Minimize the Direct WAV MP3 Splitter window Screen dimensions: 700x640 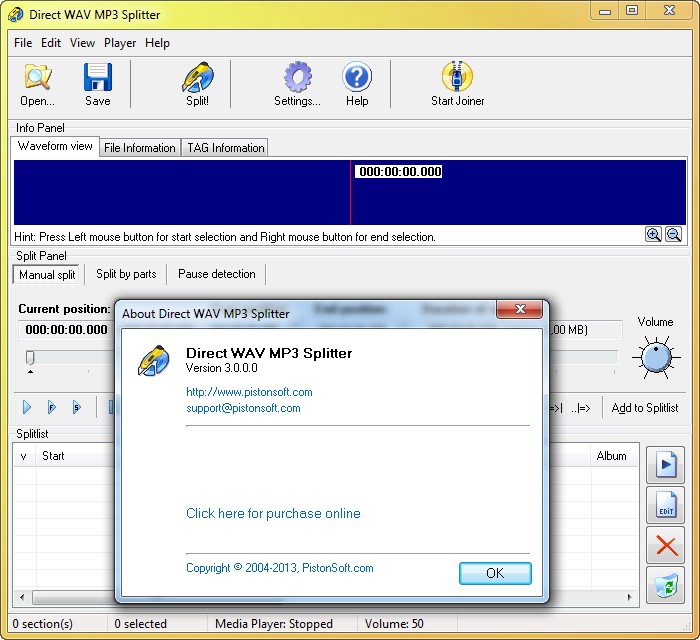click(604, 11)
